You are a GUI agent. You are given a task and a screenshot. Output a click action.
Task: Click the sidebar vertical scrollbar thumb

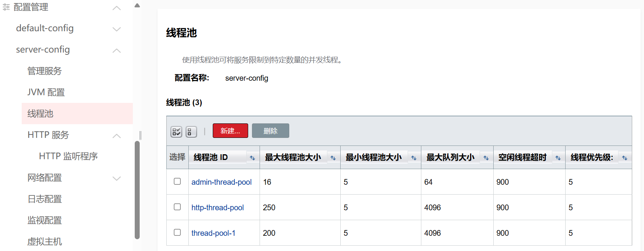click(137, 190)
